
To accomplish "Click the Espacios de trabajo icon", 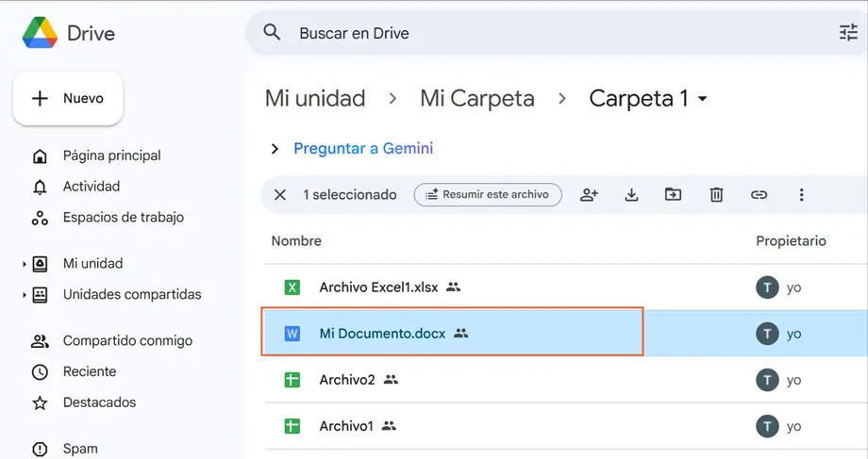I will tap(40, 219).
